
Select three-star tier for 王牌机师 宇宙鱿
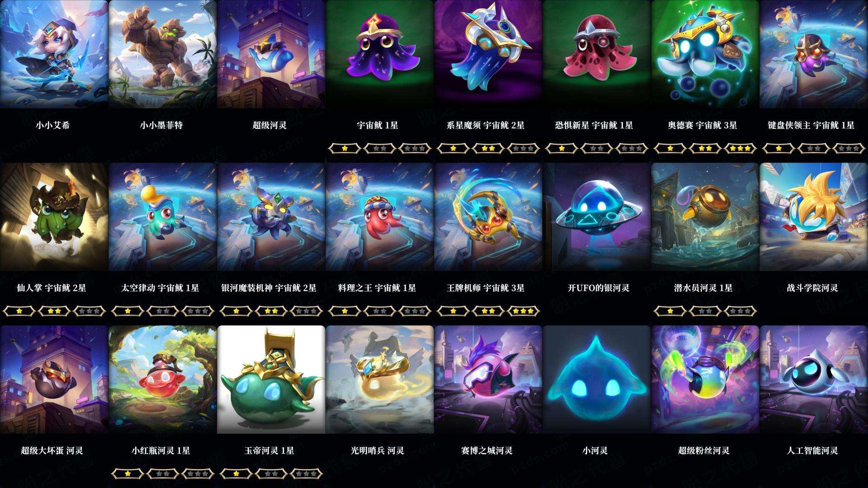(x=524, y=310)
